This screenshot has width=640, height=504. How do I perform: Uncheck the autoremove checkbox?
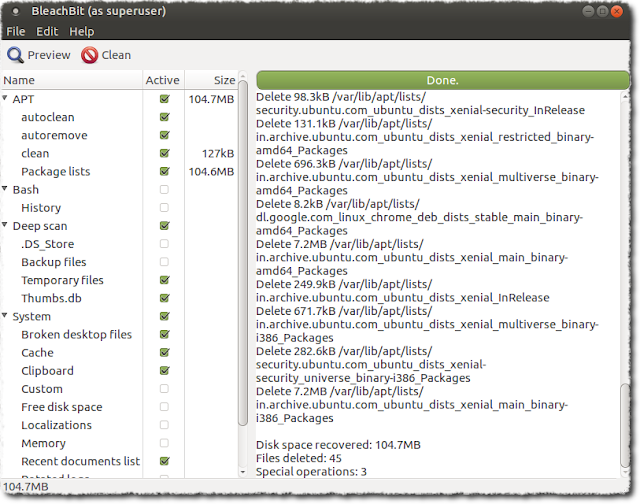point(164,135)
